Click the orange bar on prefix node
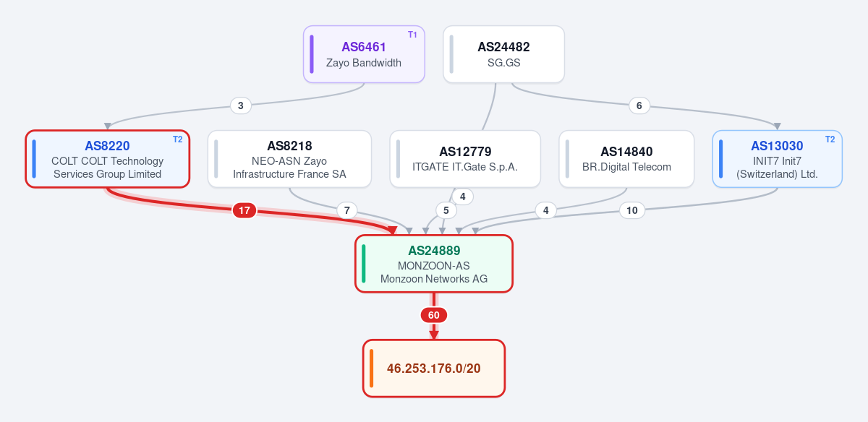 371,369
